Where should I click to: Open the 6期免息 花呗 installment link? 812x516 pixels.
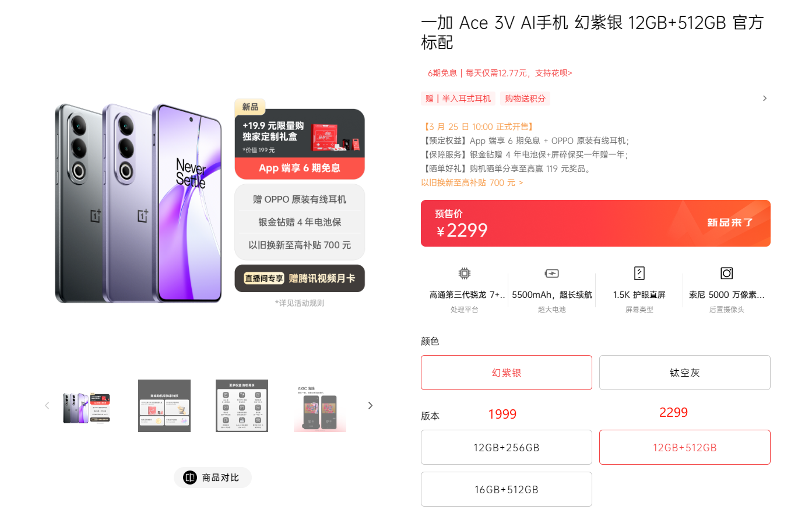[x=500, y=73]
